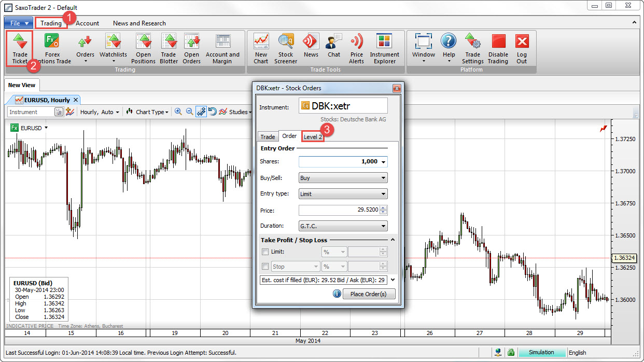
Task: Select the New View tab
Action: point(22,85)
